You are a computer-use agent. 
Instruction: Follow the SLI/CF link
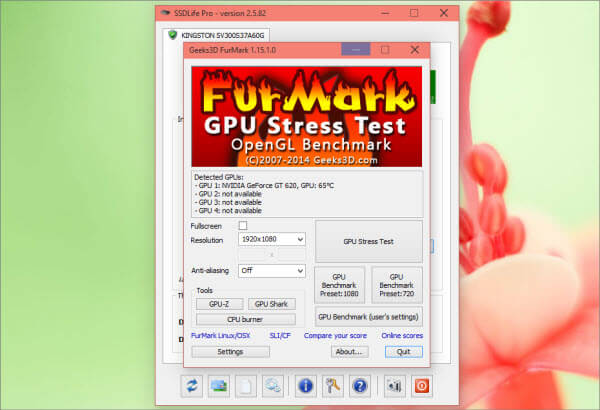click(x=280, y=336)
